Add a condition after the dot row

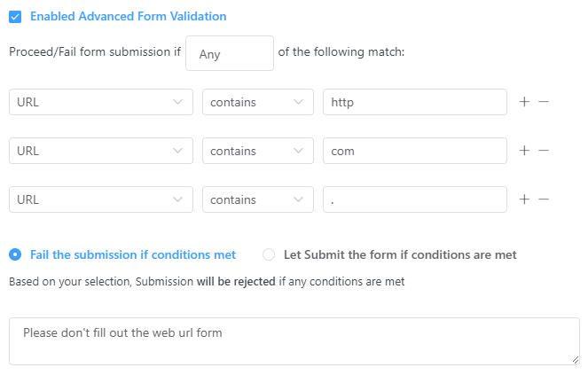[524, 199]
